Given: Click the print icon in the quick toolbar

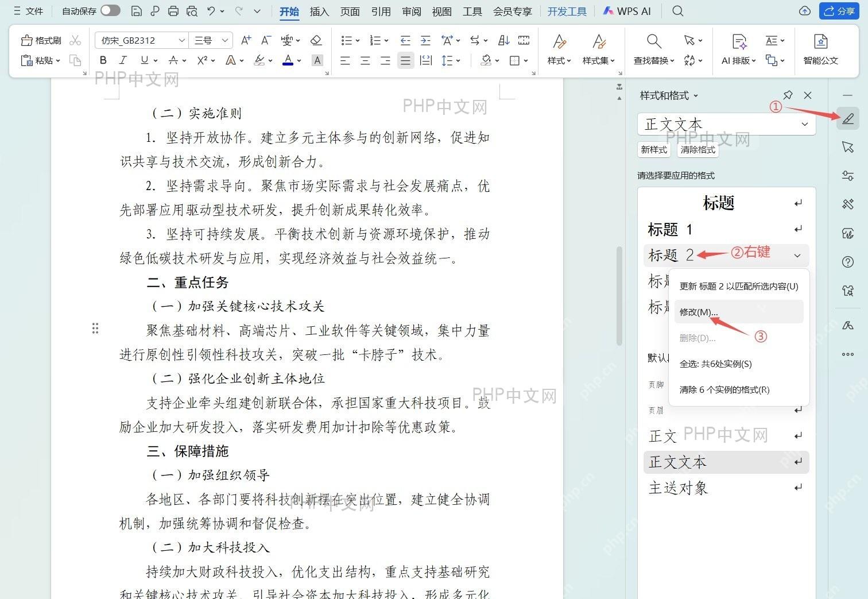Looking at the screenshot, I should tap(173, 11).
